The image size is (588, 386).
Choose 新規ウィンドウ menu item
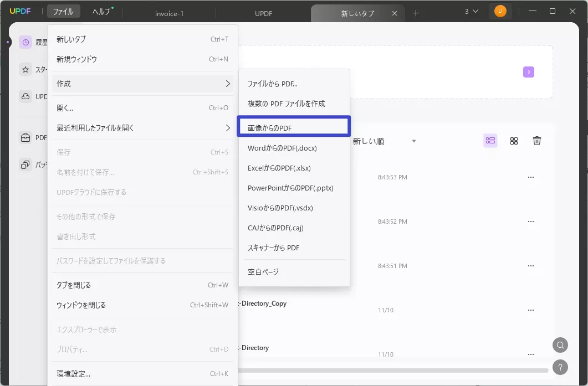(x=142, y=59)
